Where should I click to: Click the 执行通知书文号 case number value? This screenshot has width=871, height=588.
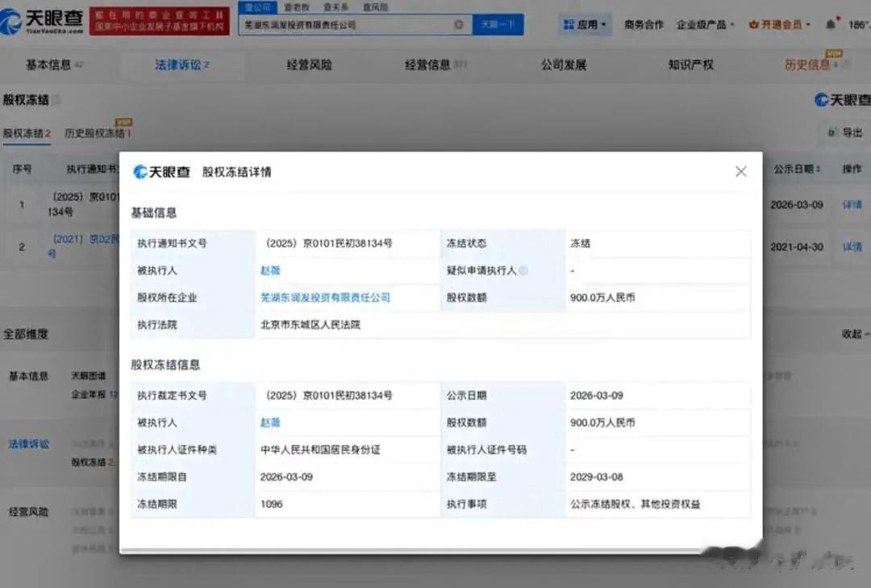pyautogui.click(x=328, y=244)
